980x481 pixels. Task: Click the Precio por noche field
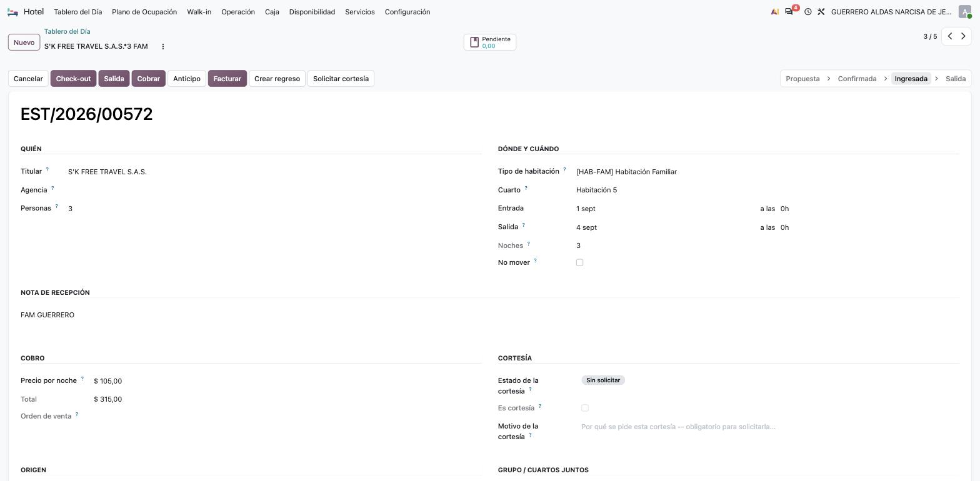[x=287, y=381]
